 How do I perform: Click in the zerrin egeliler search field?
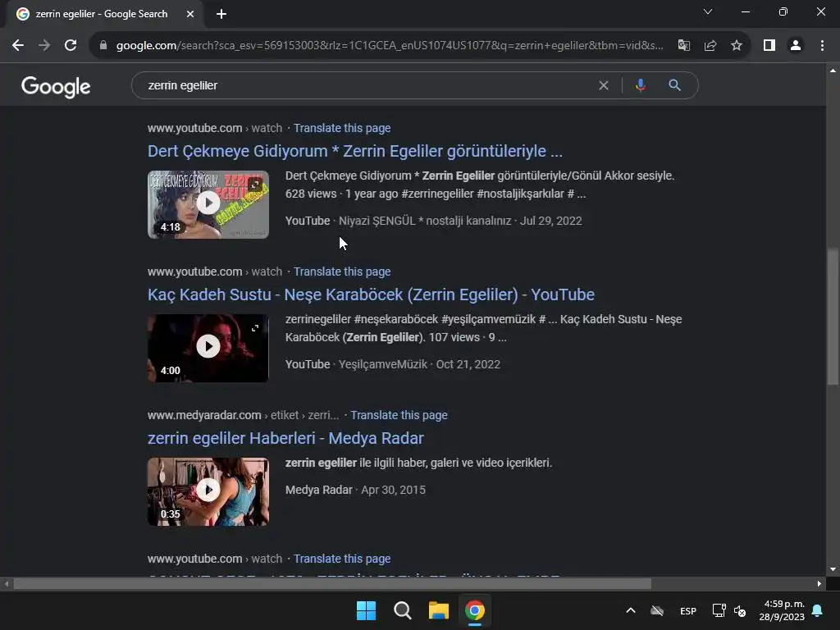coord(370,85)
